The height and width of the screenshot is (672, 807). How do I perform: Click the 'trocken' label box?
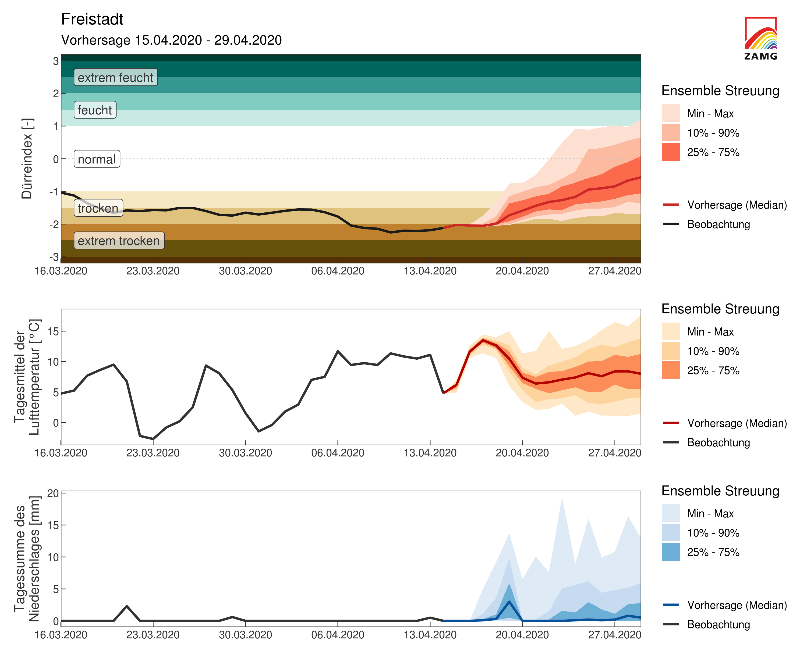point(98,208)
